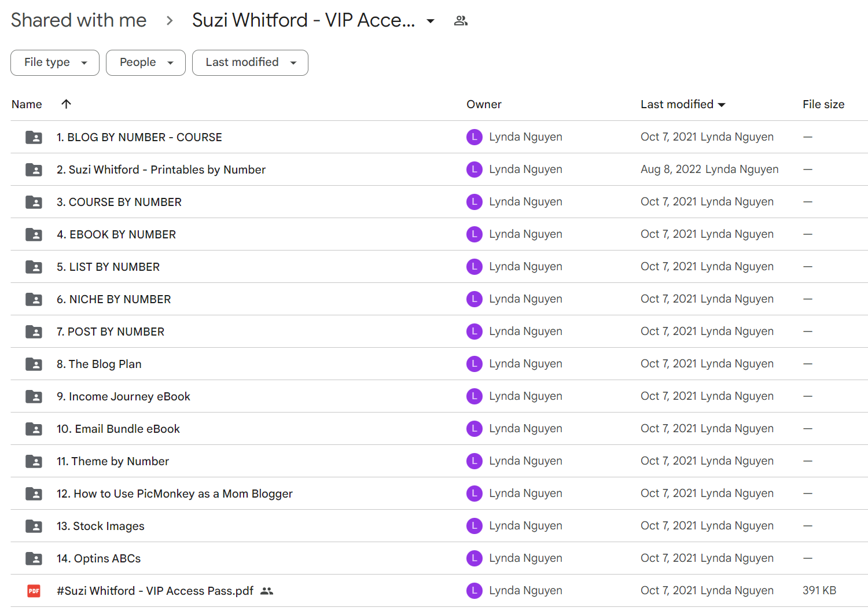This screenshot has width=868, height=611.
Task: Open the People filter dropdown
Action: coord(146,62)
